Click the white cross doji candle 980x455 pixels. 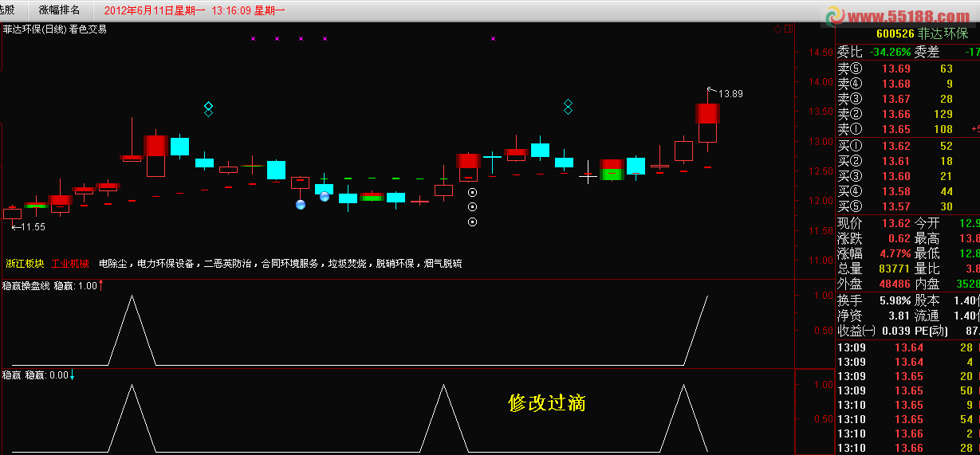click(x=588, y=174)
